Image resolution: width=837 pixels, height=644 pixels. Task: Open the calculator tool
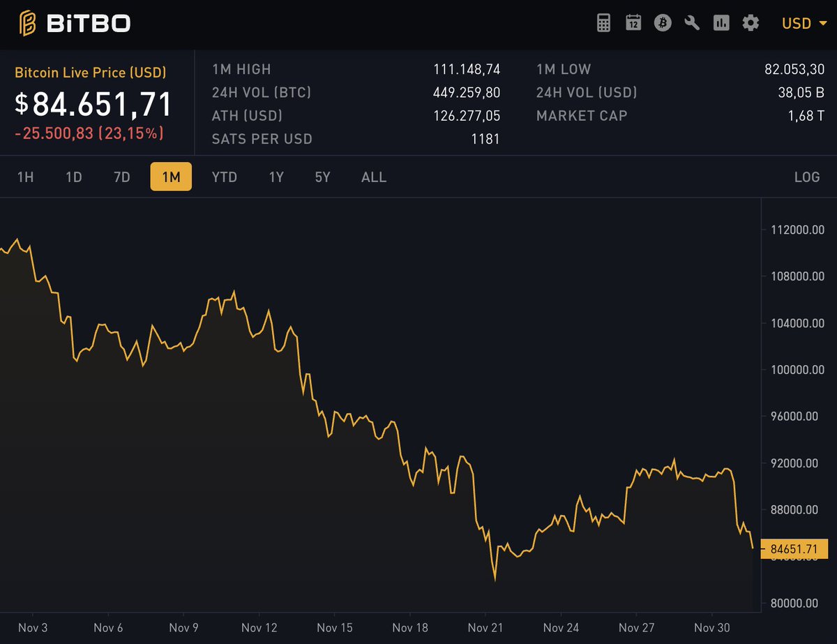click(x=603, y=23)
